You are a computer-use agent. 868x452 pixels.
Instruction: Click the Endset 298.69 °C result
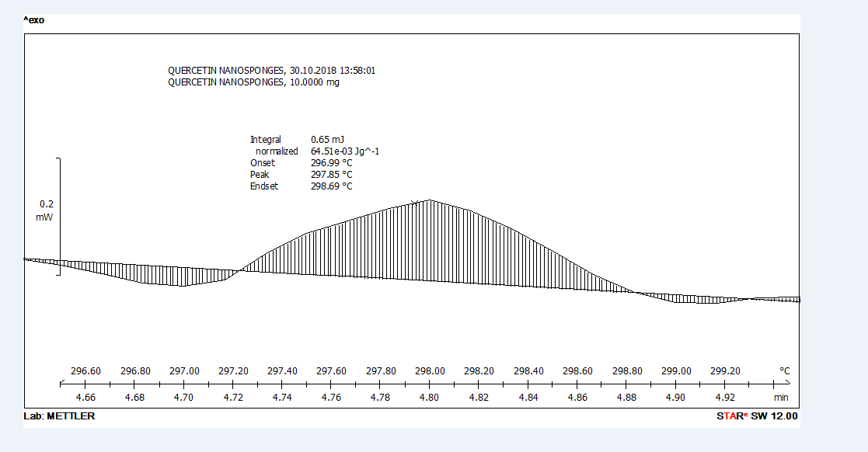(301, 186)
